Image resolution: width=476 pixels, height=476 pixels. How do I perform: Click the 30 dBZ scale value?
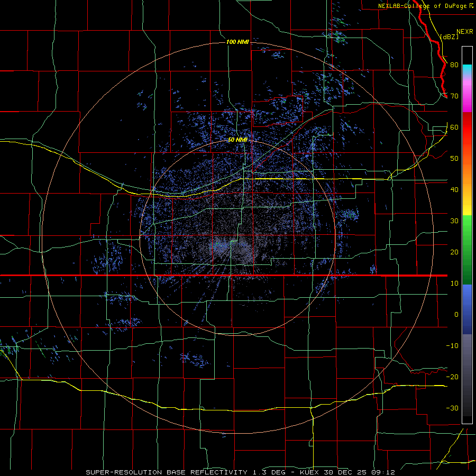click(x=454, y=221)
